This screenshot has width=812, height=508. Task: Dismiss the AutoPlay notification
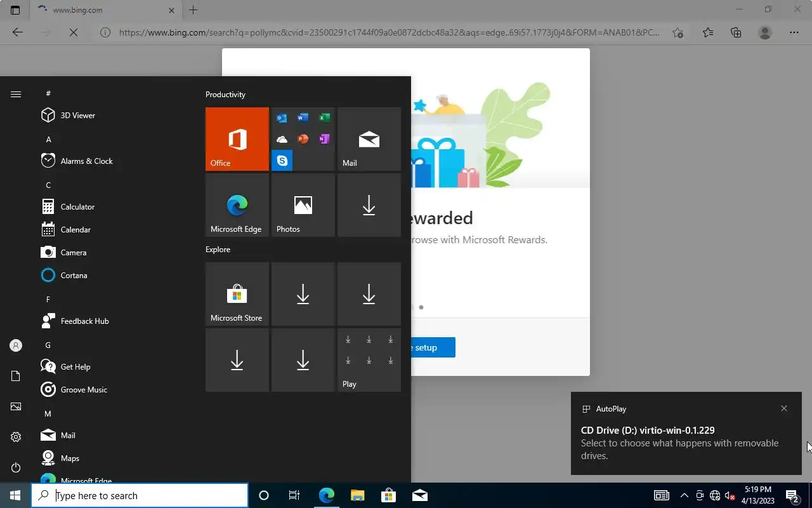(784, 408)
